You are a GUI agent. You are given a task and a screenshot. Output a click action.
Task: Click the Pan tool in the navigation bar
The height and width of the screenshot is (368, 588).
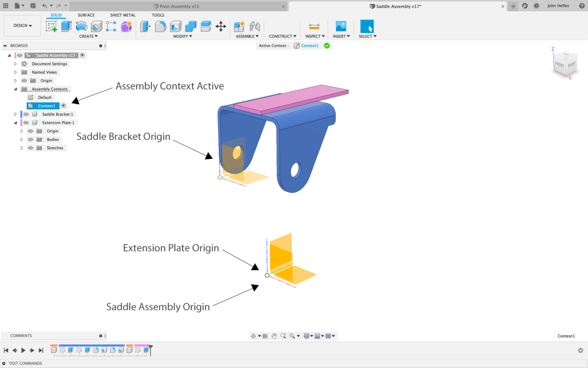point(274,336)
